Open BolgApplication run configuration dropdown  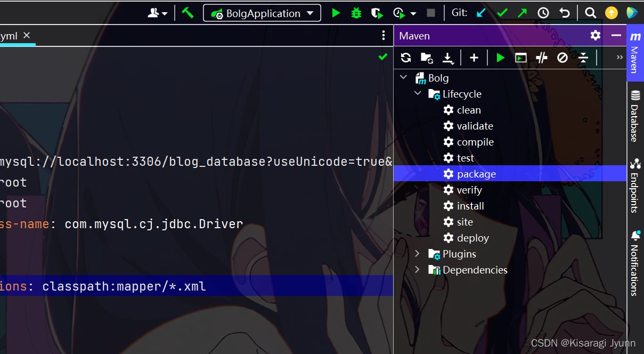click(262, 13)
